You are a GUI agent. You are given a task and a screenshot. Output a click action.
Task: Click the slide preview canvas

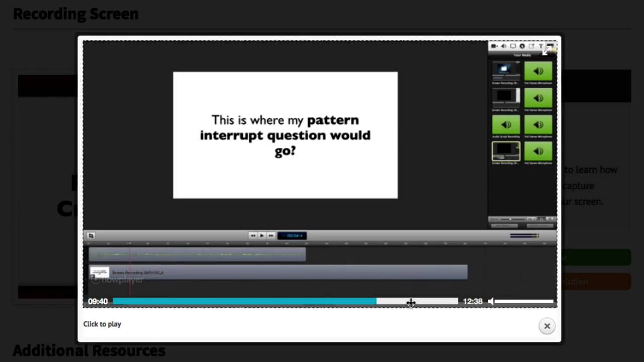coord(285,135)
